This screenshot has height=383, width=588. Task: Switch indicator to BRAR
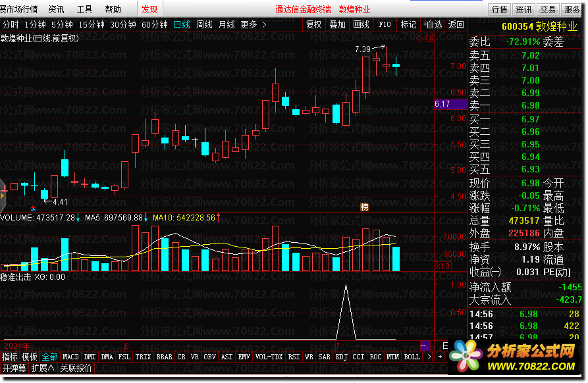coord(164,357)
